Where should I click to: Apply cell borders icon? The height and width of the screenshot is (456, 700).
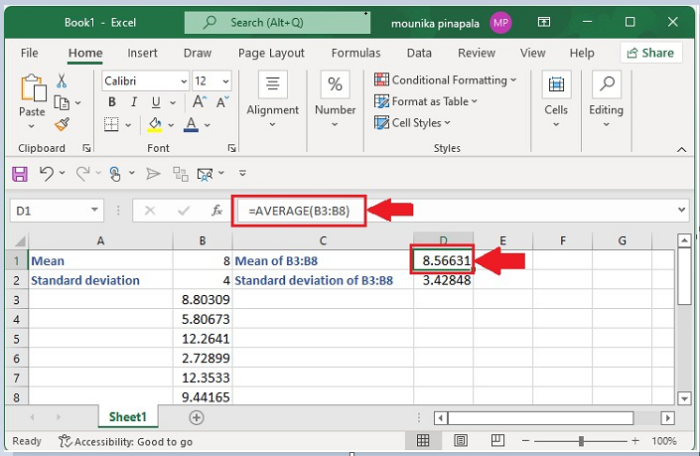tap(111, 124)
